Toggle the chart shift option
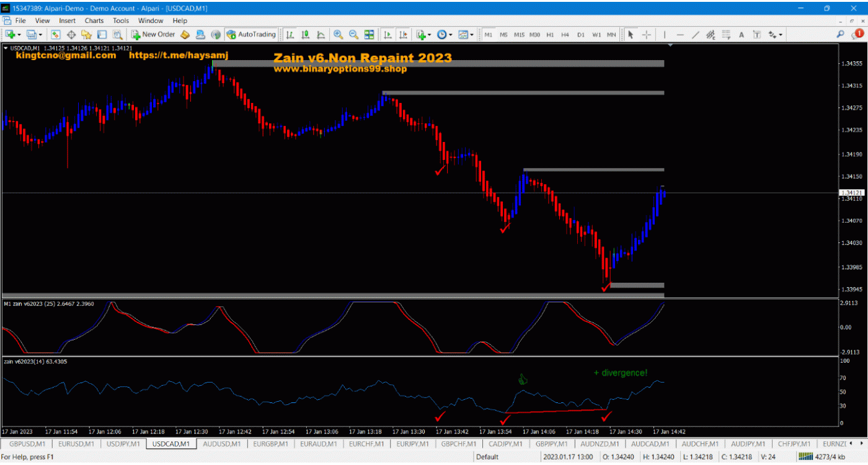Viewport: 868px width, 465px height. pyautogui.click(x=404, y=35)
